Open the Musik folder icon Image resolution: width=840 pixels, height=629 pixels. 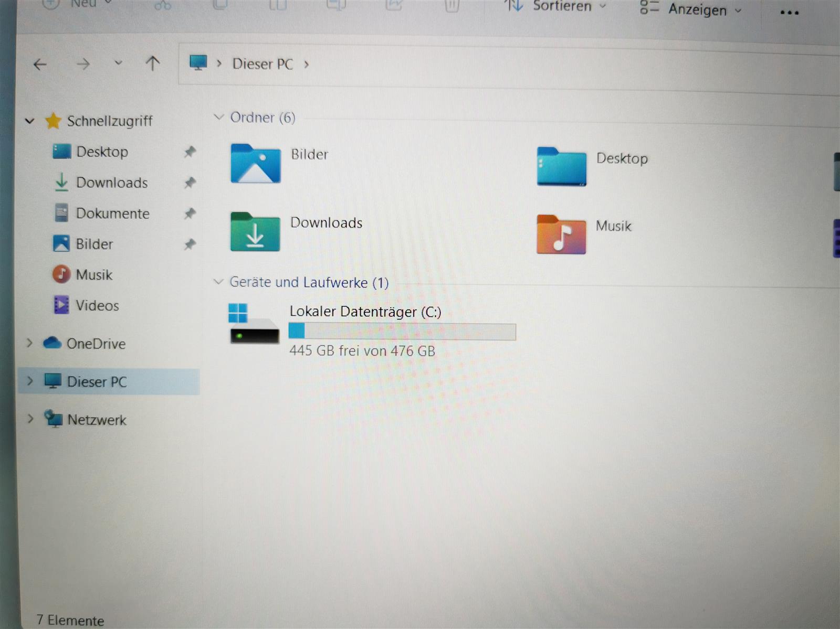coord(561,235)
